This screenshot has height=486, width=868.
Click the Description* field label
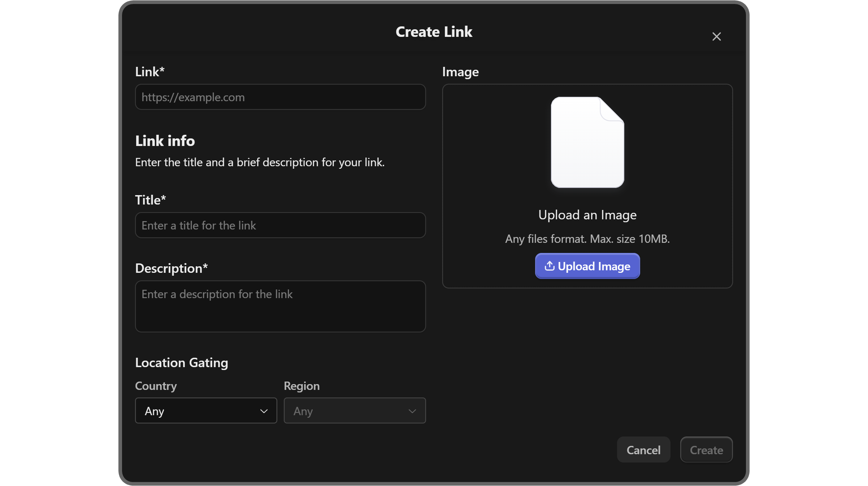(171, 268)
